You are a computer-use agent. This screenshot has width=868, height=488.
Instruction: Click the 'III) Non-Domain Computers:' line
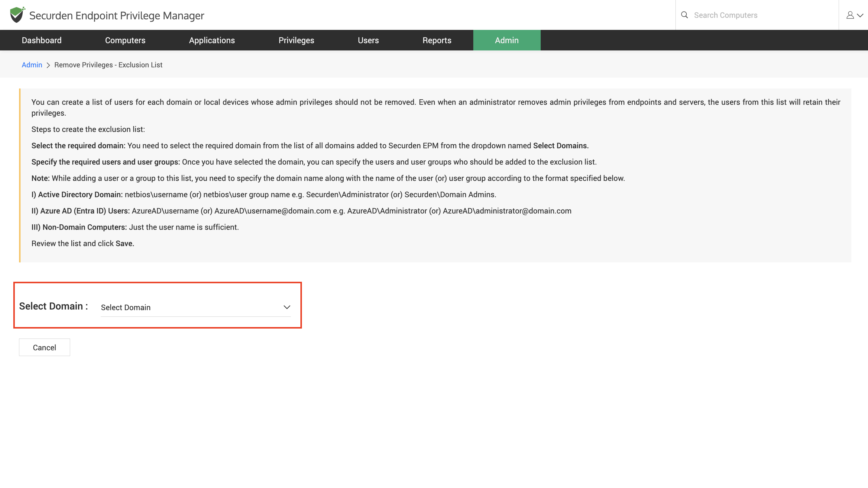point(135,227)
